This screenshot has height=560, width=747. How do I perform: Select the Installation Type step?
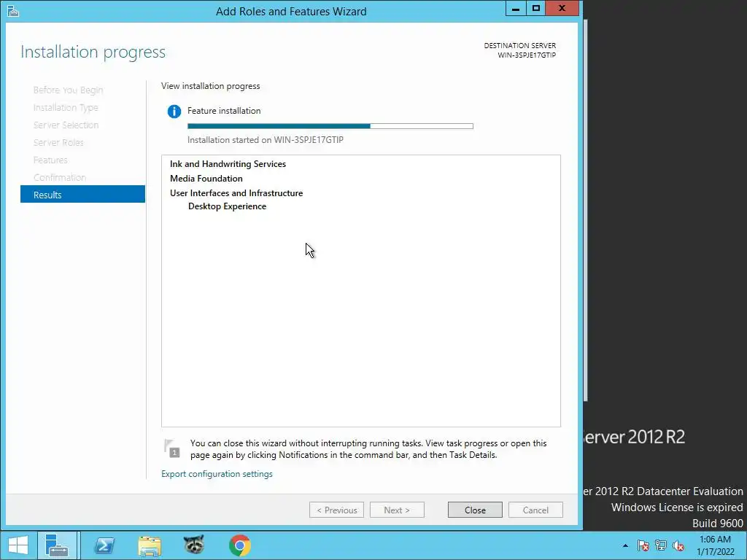[66, 108]
